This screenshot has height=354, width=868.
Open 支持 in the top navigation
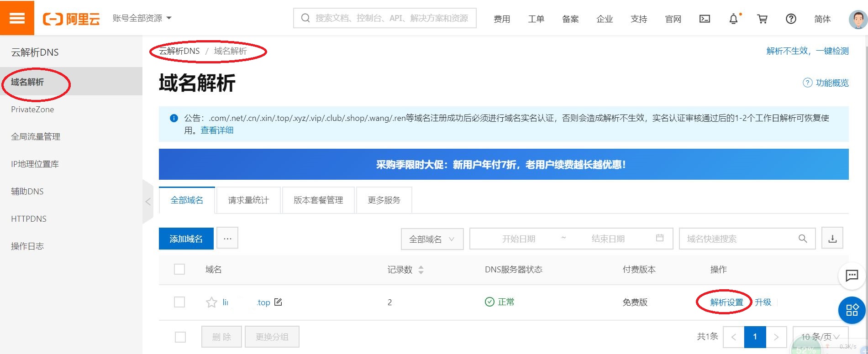[x=639, y=19]
